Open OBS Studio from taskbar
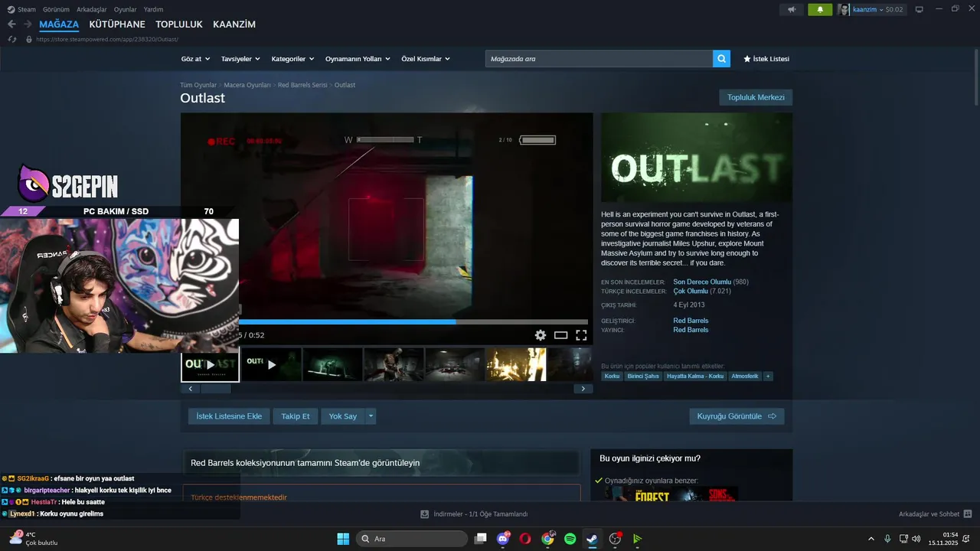Image resolution: width=980 pixels, height=551 pixels. pos(615,539)
